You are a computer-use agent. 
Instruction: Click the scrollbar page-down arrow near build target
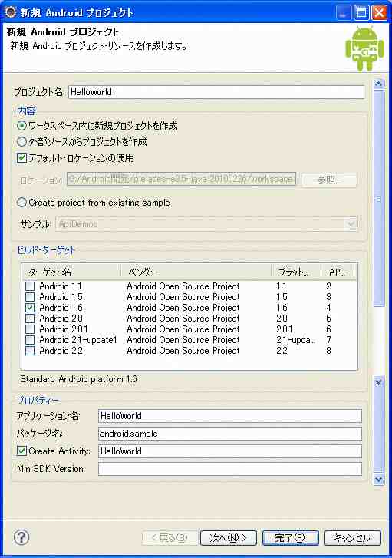379,381
